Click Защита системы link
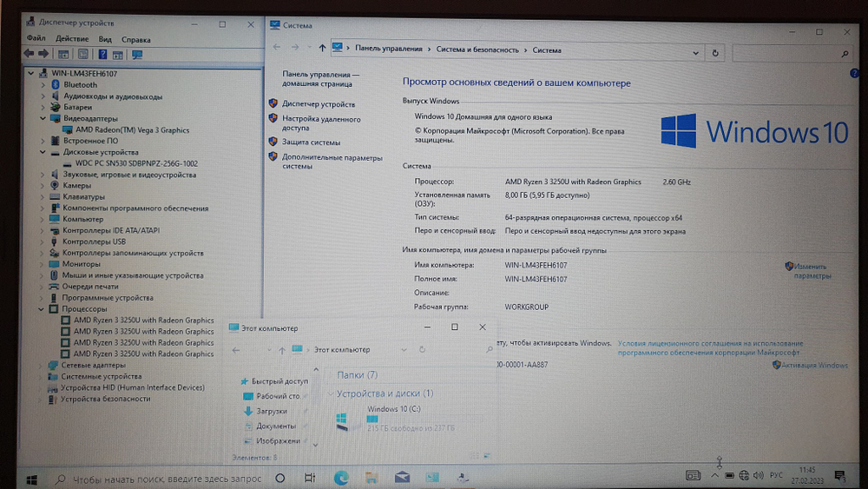Screen dimensions: 868x489 coord(311,142)
